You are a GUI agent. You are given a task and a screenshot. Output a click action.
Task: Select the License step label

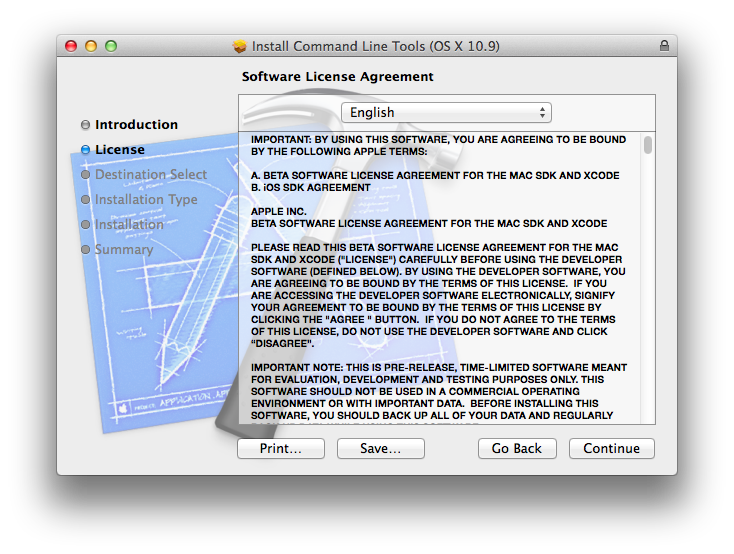[120, 149]
